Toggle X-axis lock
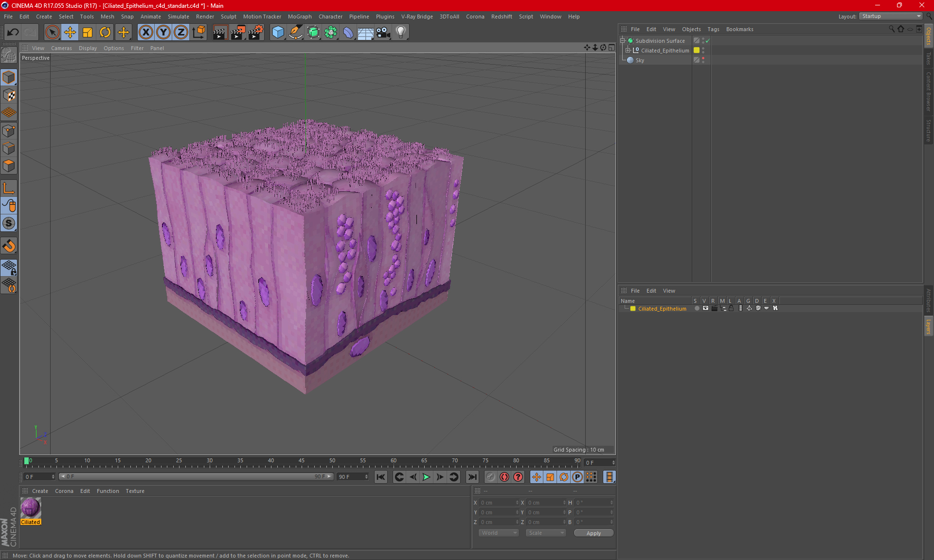Image resolution: width=934 pixels, height=560 pixels. tap(145, 33)
